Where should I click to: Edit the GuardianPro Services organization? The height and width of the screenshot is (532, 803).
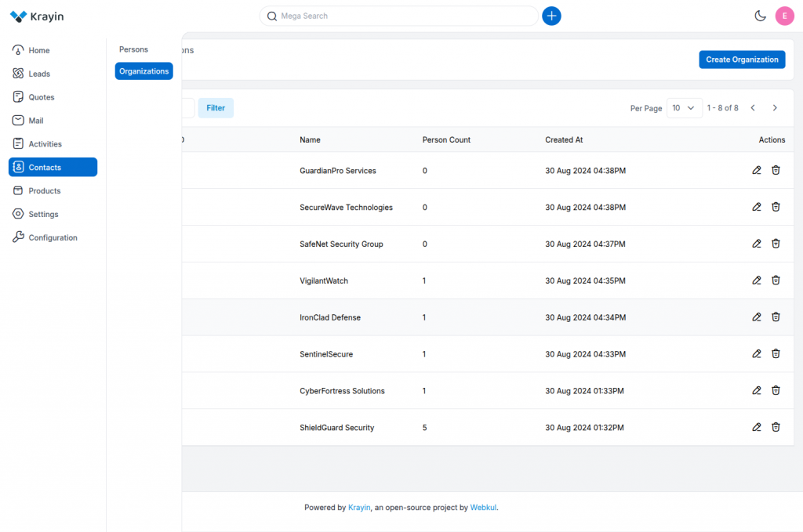tap(757, 170)
